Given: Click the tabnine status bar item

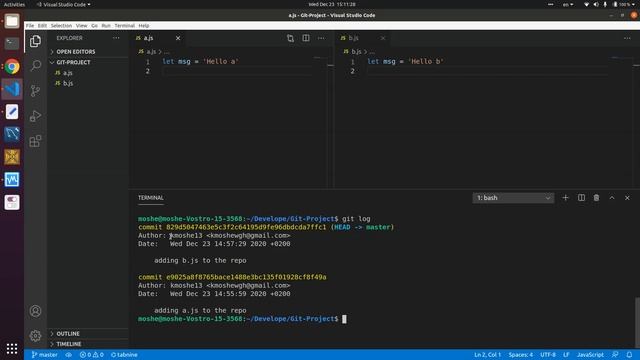Looking at the screenshot, I should pos(124,355).
